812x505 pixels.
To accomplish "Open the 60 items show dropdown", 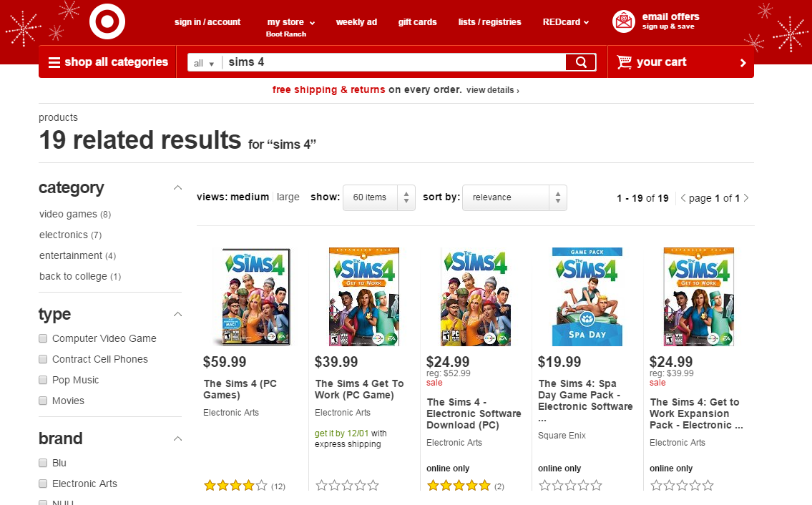I will click(x=379, y=197).
